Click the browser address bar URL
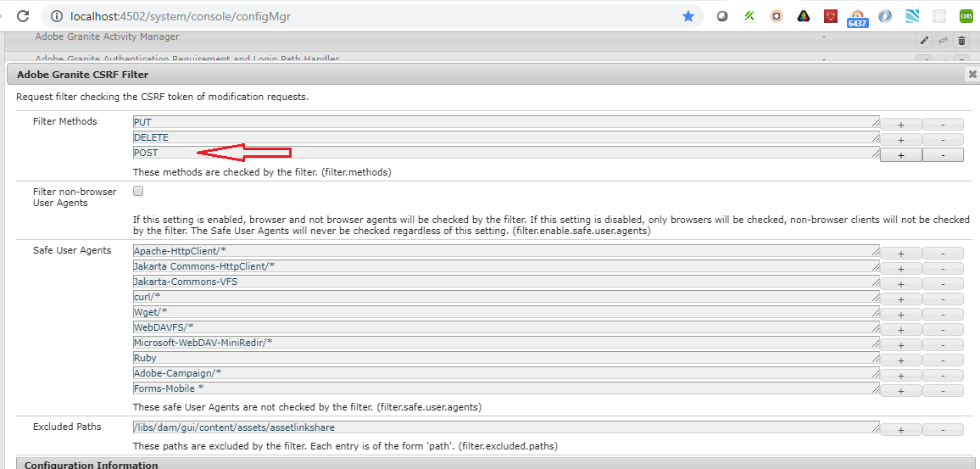 coord(181,16)
